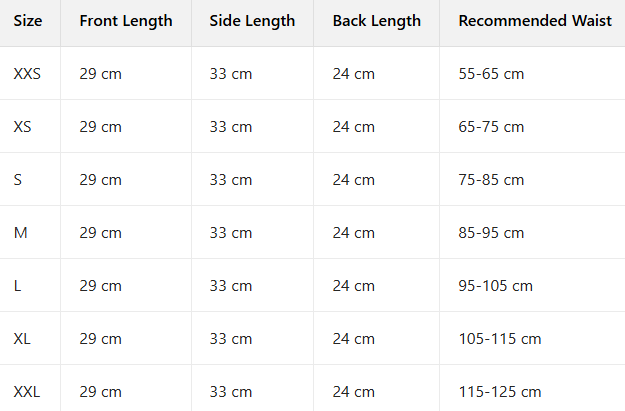Select the XS size cell
The width and height of the screenshot is (625, 411).
[23, 127]
